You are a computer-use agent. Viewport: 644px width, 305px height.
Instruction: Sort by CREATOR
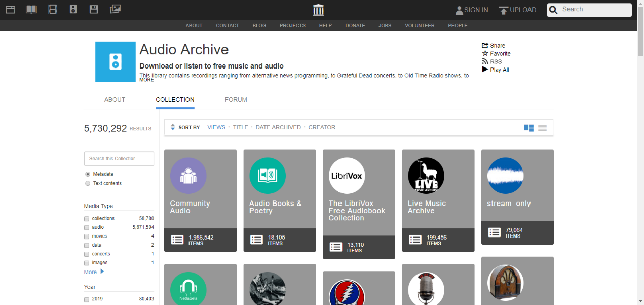[322, 127]
